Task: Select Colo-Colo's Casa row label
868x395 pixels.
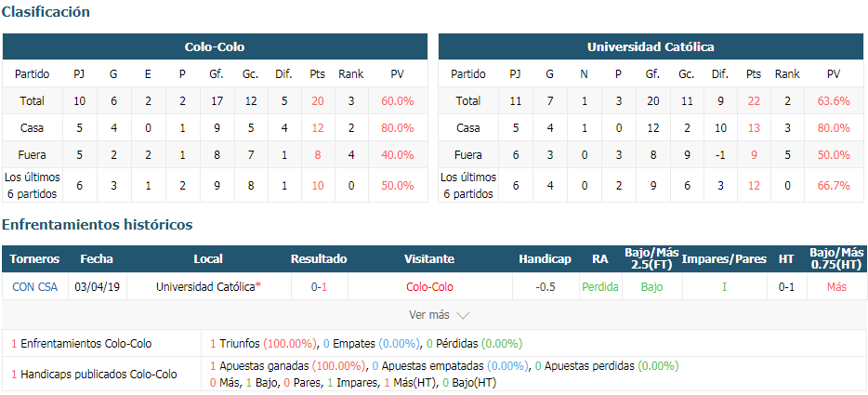Action: [33, 127]
